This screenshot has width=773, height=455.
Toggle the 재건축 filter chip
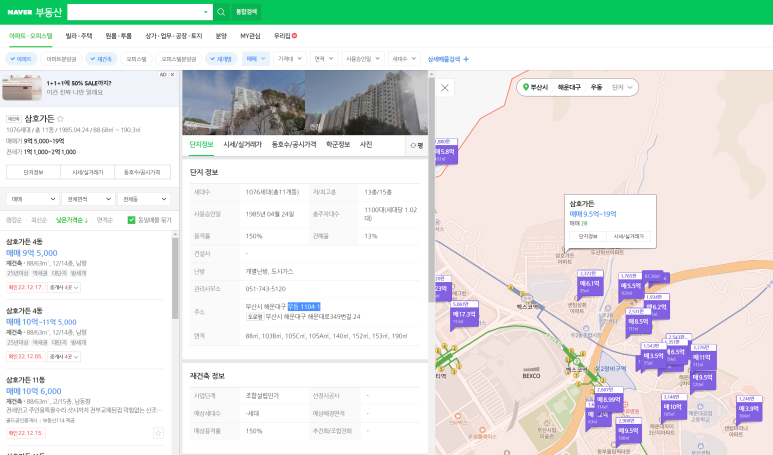pos(101,59)
